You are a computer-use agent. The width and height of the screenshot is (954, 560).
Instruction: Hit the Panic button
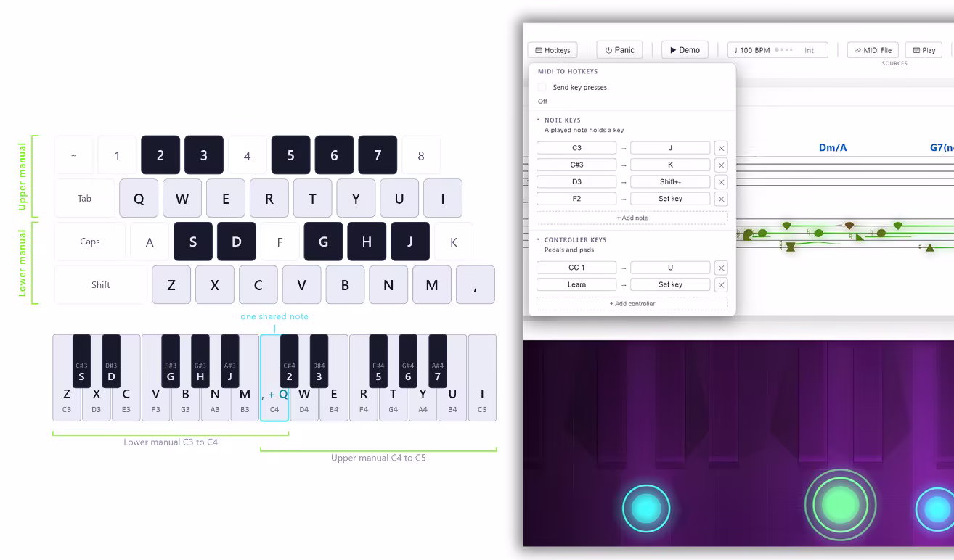point(619,50)
